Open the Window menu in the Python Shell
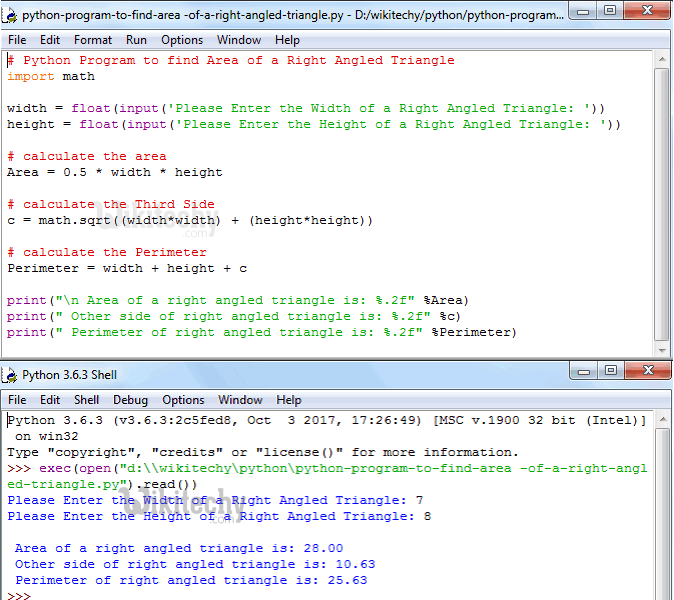The image size is (674, 600). pyautogui.click(x=240, y=400)
